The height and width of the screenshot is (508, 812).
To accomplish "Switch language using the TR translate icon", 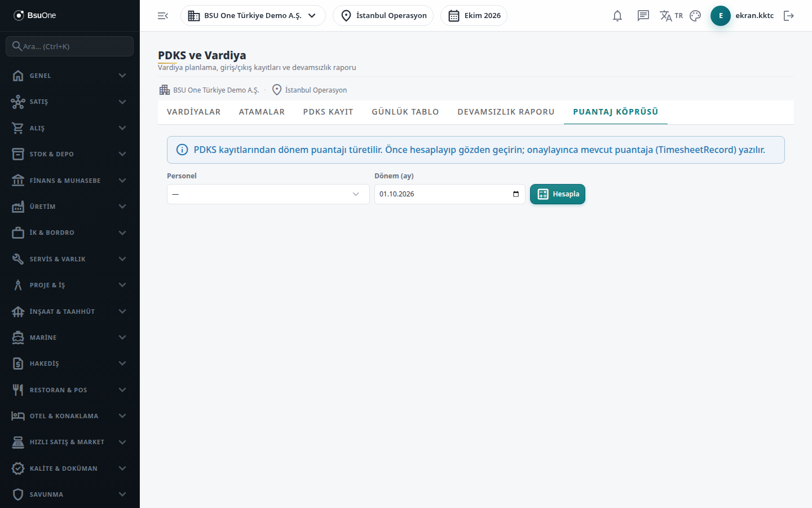I will pos(671,16).
